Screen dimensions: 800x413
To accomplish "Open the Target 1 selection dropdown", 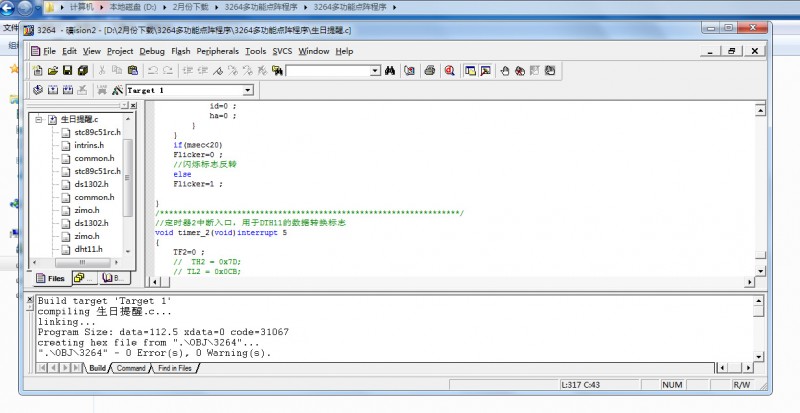I will (248, 90).
